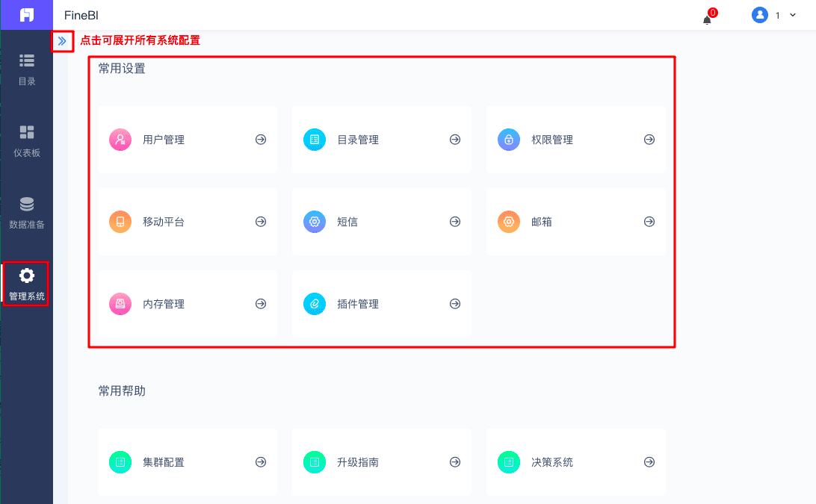This screenshot has height=504, width=816.
Task: Select 管理系统 (Admin System) in sidebar
Action: tap(27, 284)
